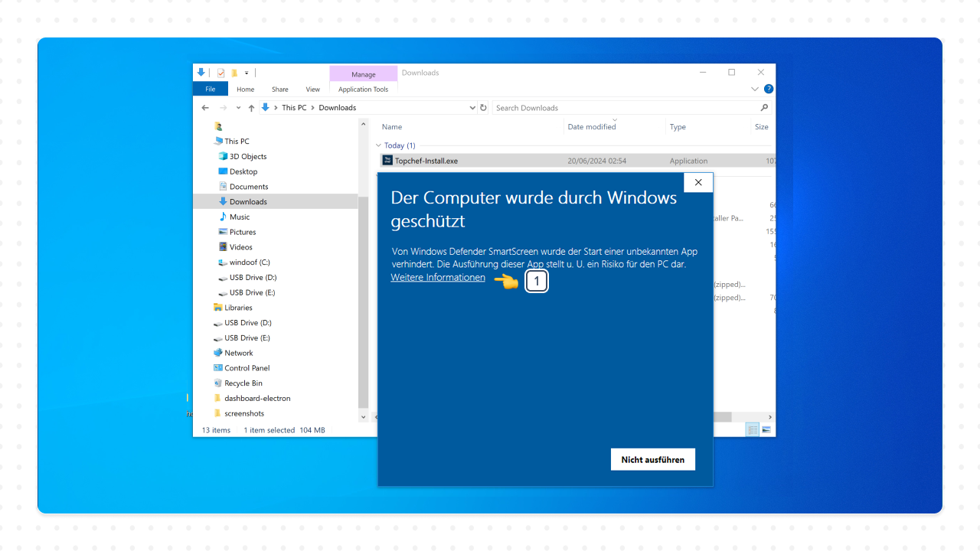Screen dimensions: 980x551
Task: Sort files by the Size column
Action: [x=762, y=127]
